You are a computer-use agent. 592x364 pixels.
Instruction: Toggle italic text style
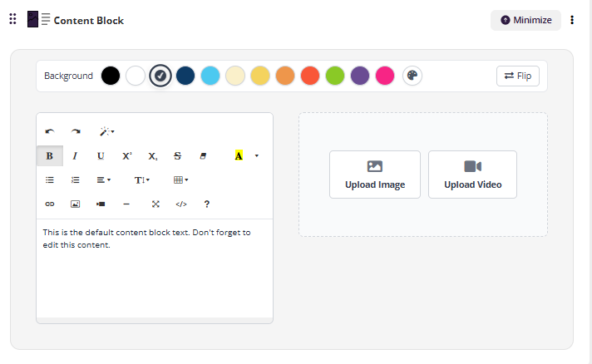pos(75,155)
